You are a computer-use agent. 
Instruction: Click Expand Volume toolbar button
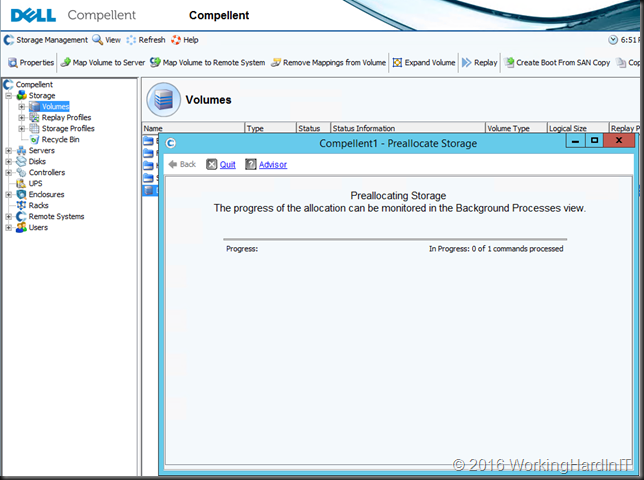[424, 62]
